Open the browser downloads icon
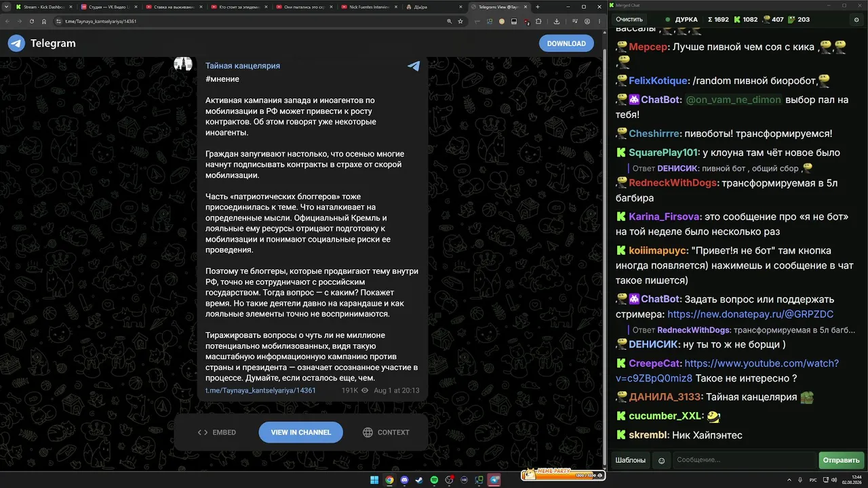This screenshot has height=488, width=868. coord(557,21)
